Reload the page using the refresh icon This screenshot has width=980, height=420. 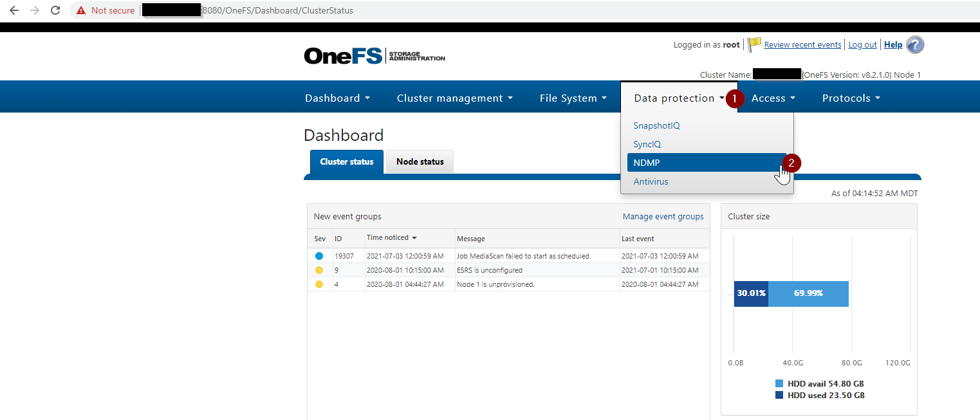pyautogui.click(x=55, y=10)
